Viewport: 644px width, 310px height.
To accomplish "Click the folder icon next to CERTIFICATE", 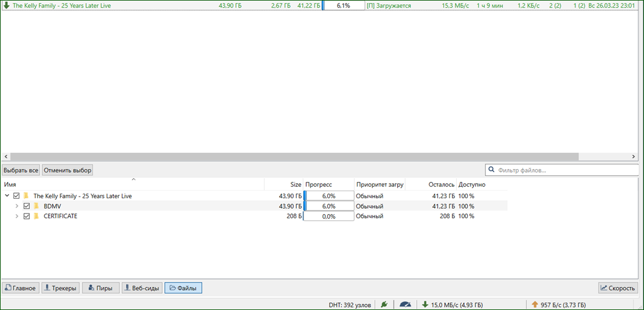I will (x=36, y=216).
